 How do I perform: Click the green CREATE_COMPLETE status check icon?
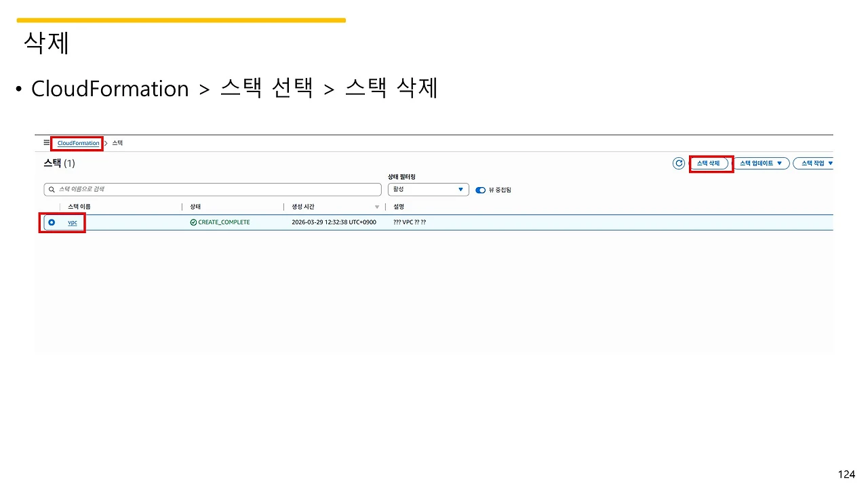point(194,222)
